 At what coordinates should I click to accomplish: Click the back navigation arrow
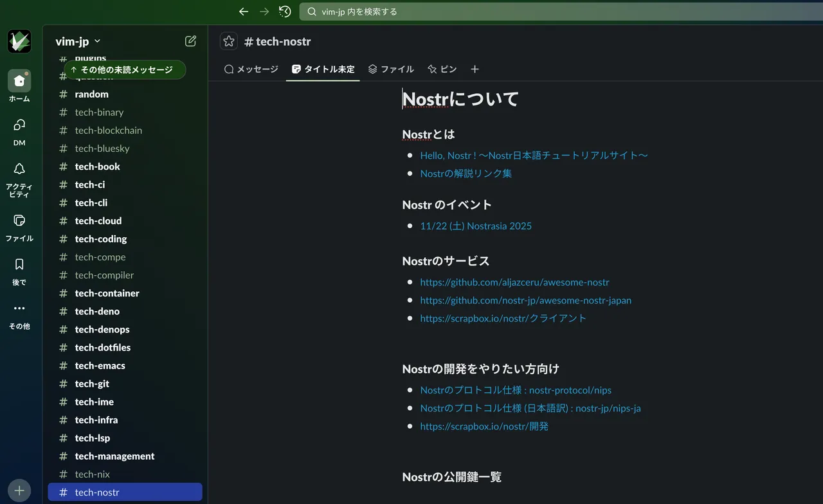pyautogui.click(x=243, y=12)
